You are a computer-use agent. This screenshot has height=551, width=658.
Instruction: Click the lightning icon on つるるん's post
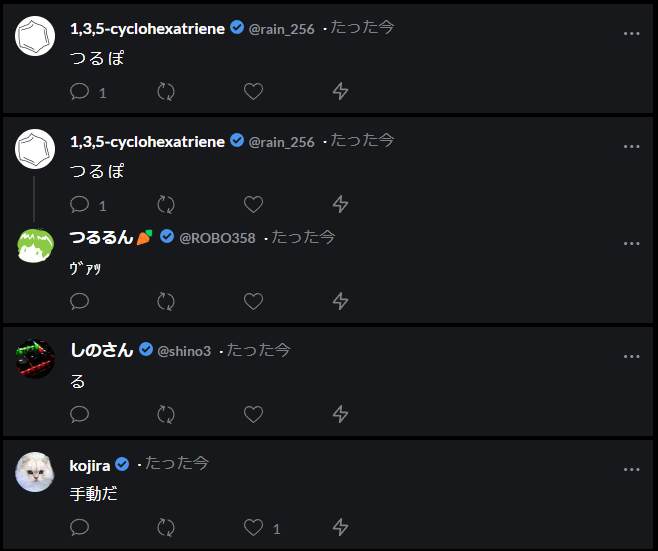pyautogui.click(x=340, y=301)
